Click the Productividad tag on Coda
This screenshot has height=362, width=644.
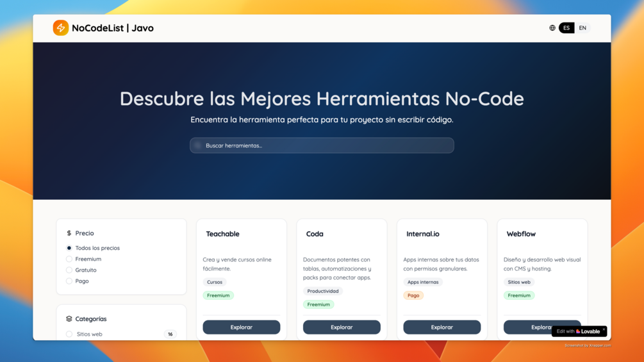coord(323,291)
